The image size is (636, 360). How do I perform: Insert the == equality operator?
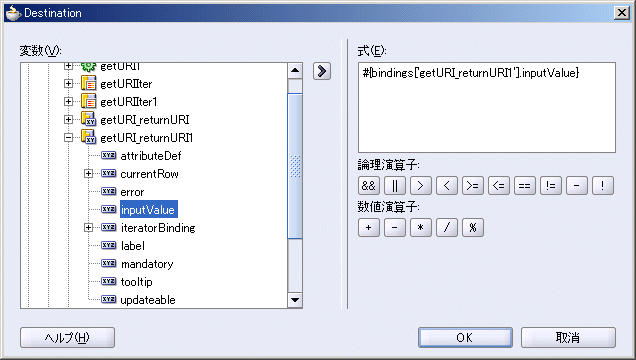[x=524, y=186]
